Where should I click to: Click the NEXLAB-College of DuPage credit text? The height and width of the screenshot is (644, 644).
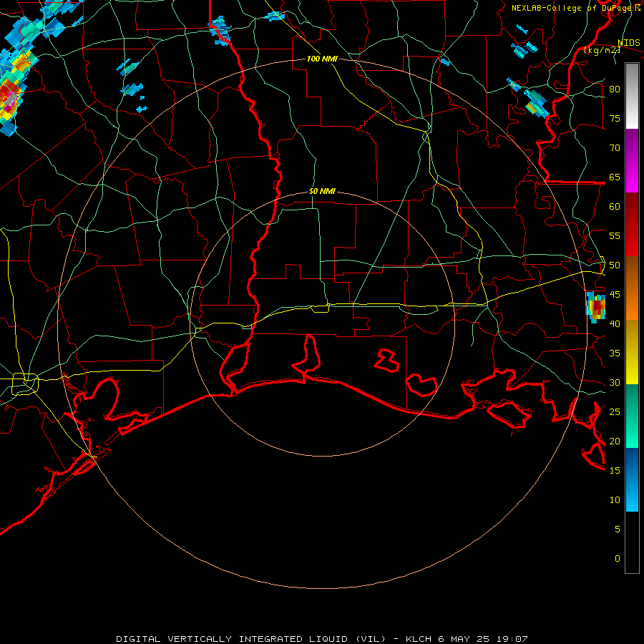575,8
